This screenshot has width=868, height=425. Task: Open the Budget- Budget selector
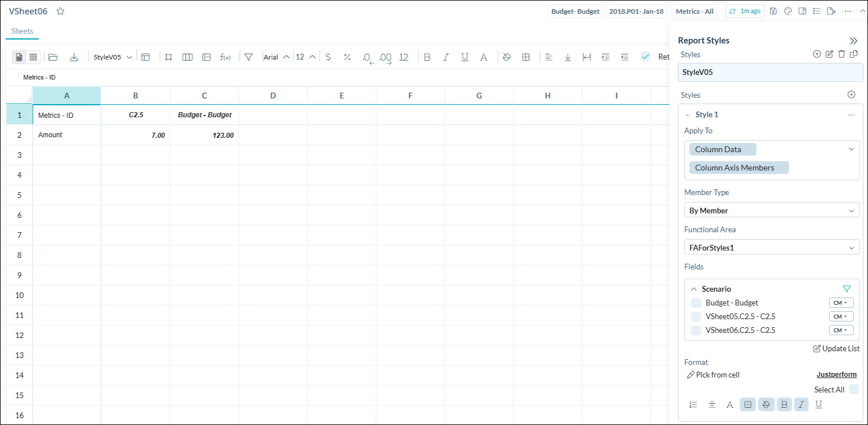pyautogui.click(x=575, y=11)
